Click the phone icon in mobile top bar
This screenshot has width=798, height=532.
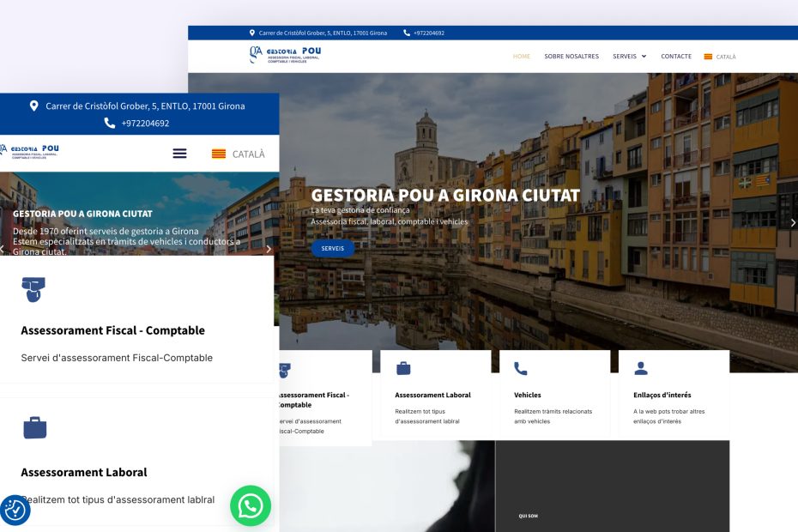(110, 123)
